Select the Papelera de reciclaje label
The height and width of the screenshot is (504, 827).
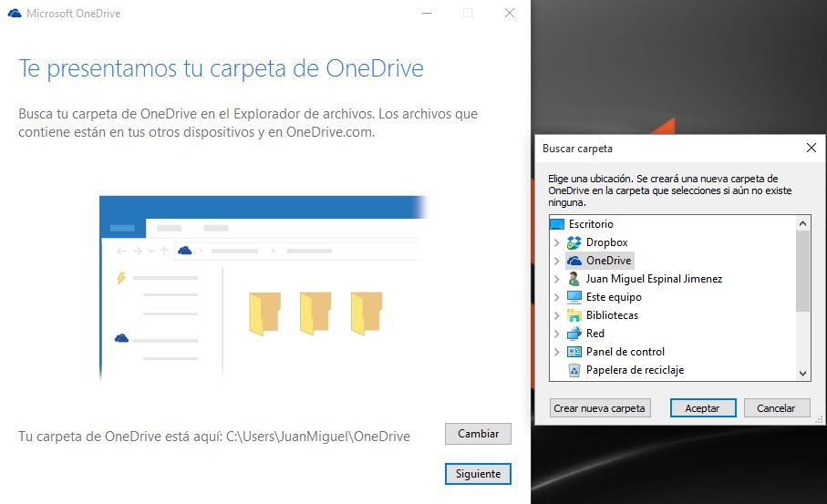635,370
